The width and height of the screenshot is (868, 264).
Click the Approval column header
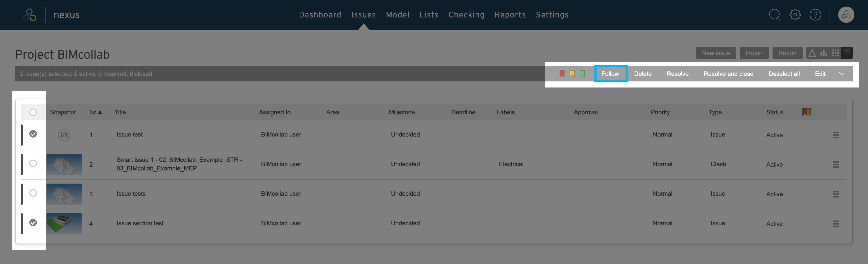coord(586,112)
